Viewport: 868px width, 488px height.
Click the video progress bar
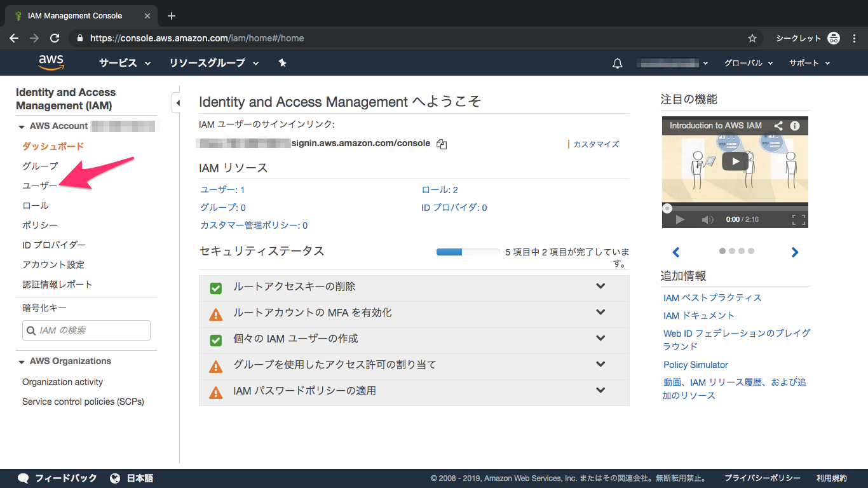click(735, 208)
